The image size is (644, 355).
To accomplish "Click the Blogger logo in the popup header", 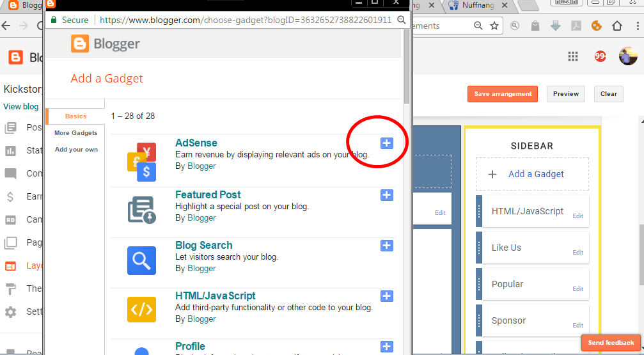I will click(x=105, y=44).
